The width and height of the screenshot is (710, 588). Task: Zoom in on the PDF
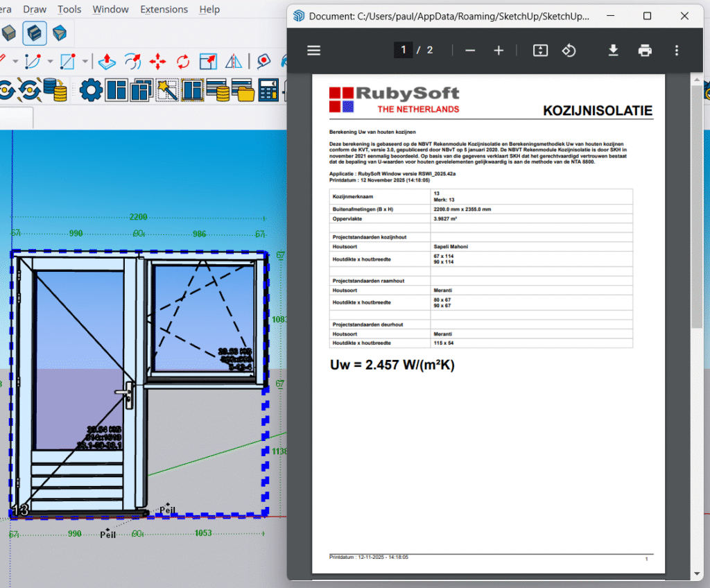tap(499, 50)
